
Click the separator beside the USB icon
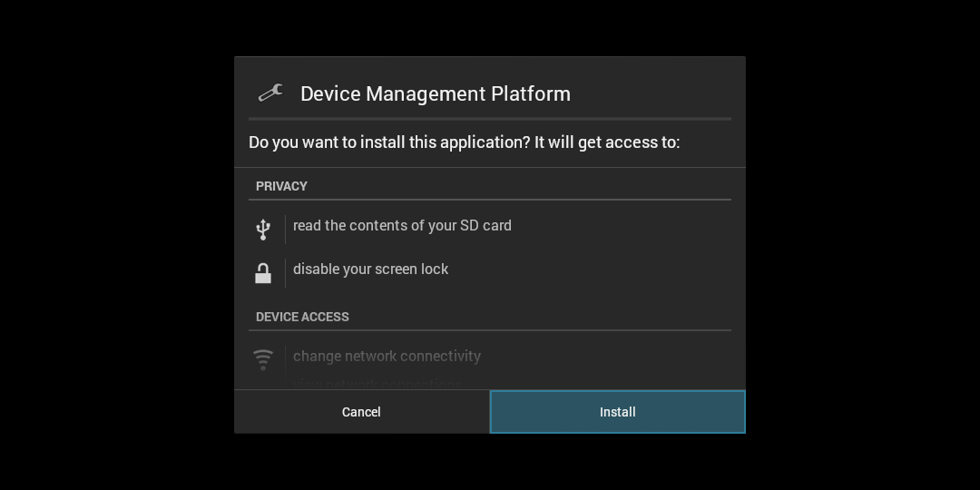pos(285,230)
